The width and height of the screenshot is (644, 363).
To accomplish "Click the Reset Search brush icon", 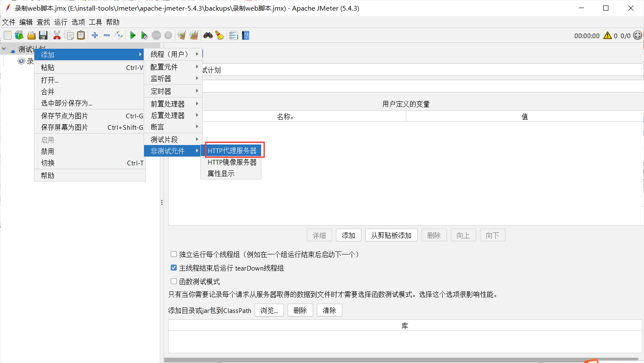I will coord(219,36).
